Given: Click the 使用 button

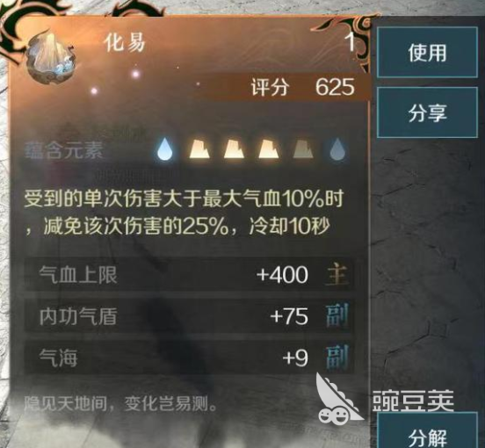Looking at the screenshot, I should coord(427,52).
